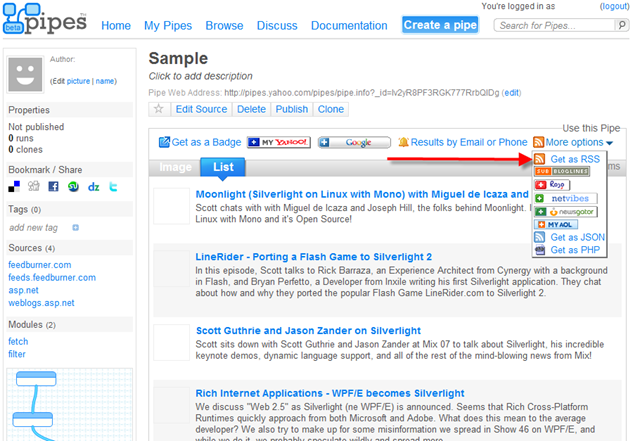Click Create a pipe button
The image size is (640, 441).
(x=440, y=25)
